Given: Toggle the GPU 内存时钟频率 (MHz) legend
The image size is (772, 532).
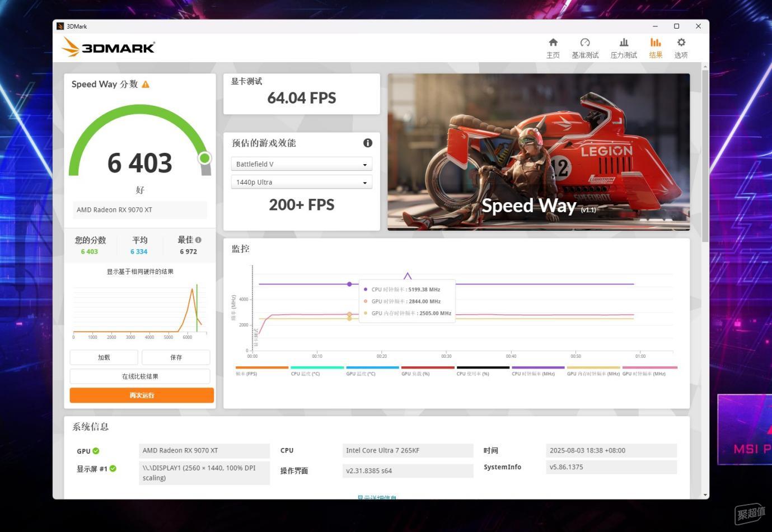Looking at the screenshot, I should 593,371.
